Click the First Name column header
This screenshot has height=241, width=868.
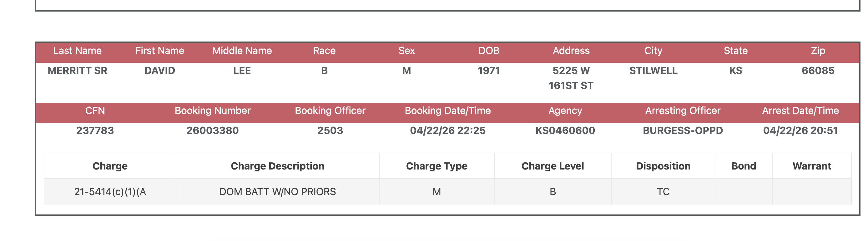point(159,51)
